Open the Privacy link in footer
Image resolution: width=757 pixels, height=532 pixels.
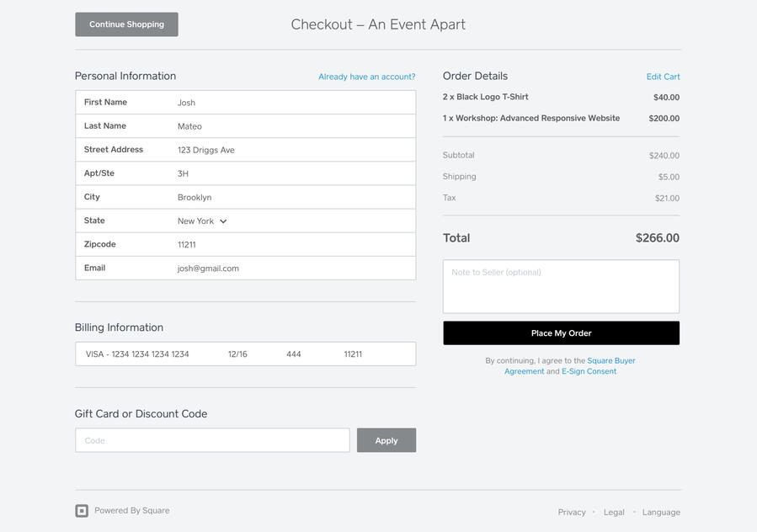click(571, 512)
